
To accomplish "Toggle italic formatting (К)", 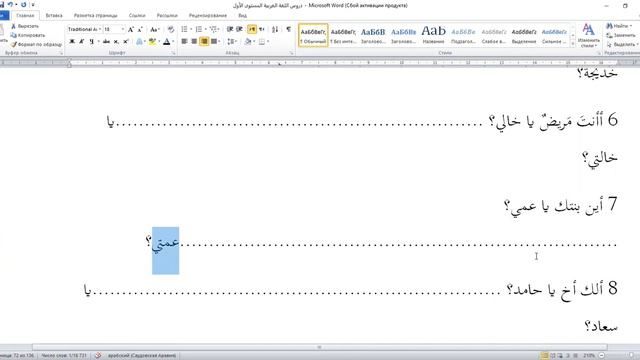I will (82, 41).
